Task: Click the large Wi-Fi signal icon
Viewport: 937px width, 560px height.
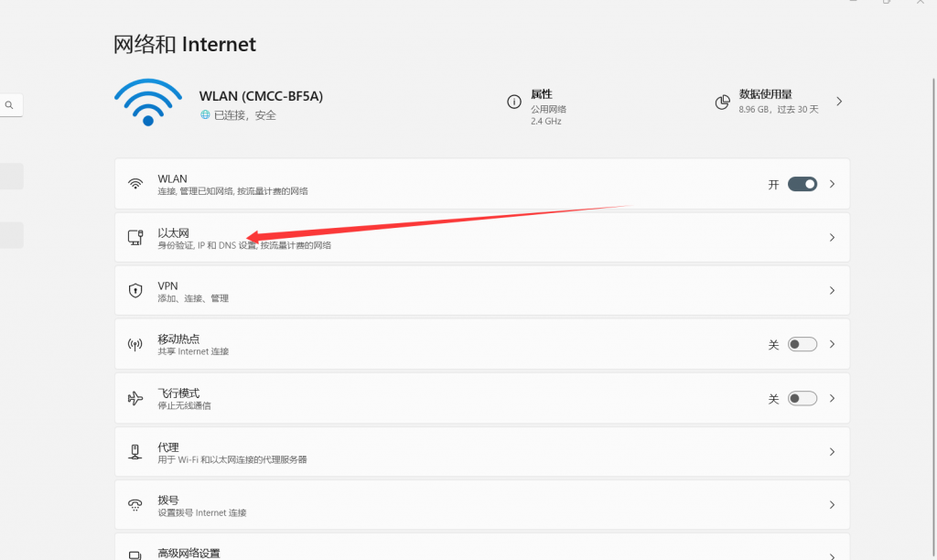Action: 147,102
